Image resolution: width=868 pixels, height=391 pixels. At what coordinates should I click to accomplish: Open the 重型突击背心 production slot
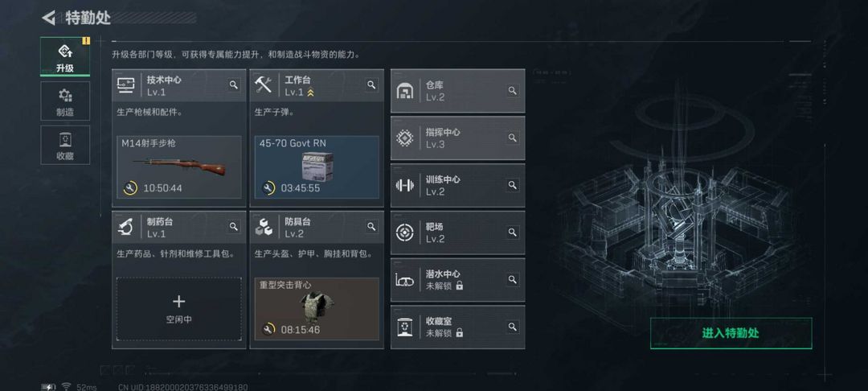point(317,308)
